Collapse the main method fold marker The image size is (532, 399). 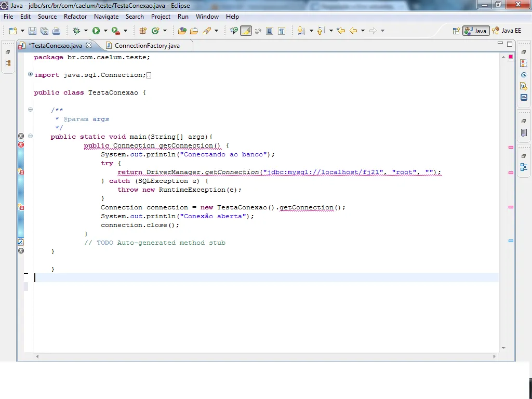[x=30, y=136]
